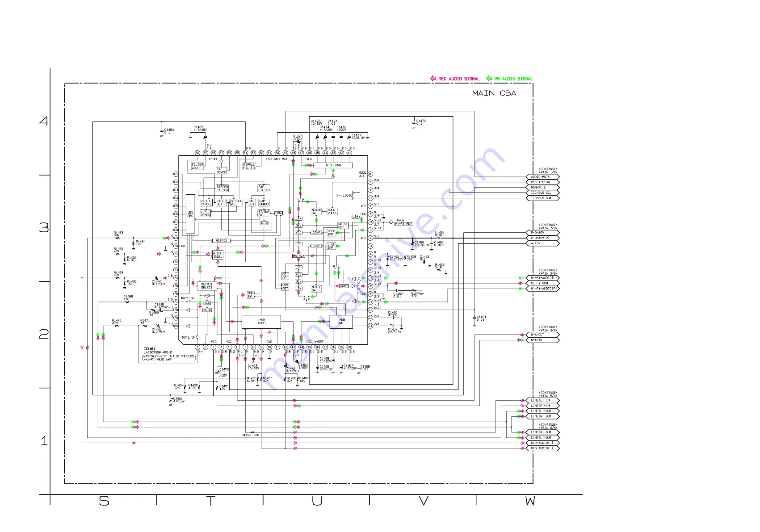Click the TP452 test point circle
The width and height of the screenshot is (760, 532).
(x=391, y=222)
